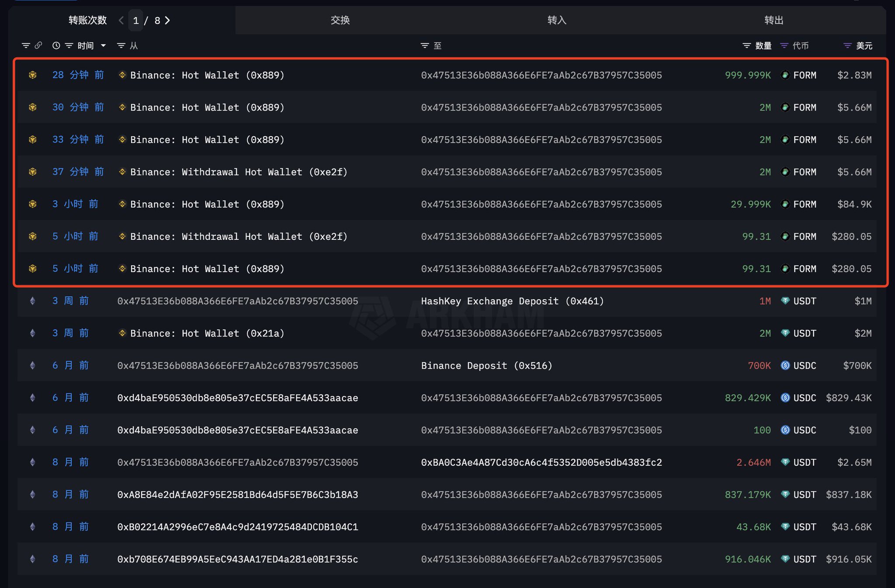Viewport: 895px width, 588px height.
Task: Click USDC token icon on 829.429K row
Action: [x=785, y=398]
